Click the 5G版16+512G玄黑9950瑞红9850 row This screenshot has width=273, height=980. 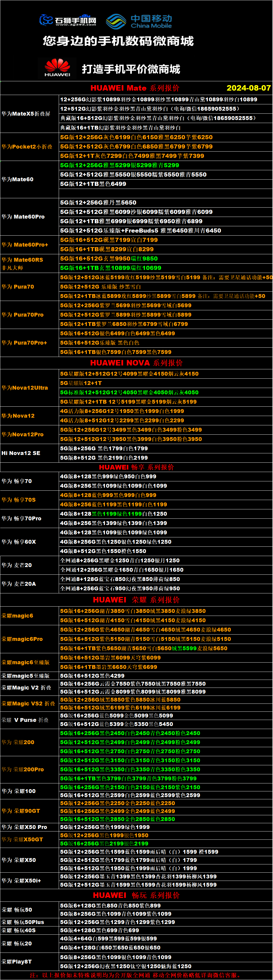click(x=165, y=259)
